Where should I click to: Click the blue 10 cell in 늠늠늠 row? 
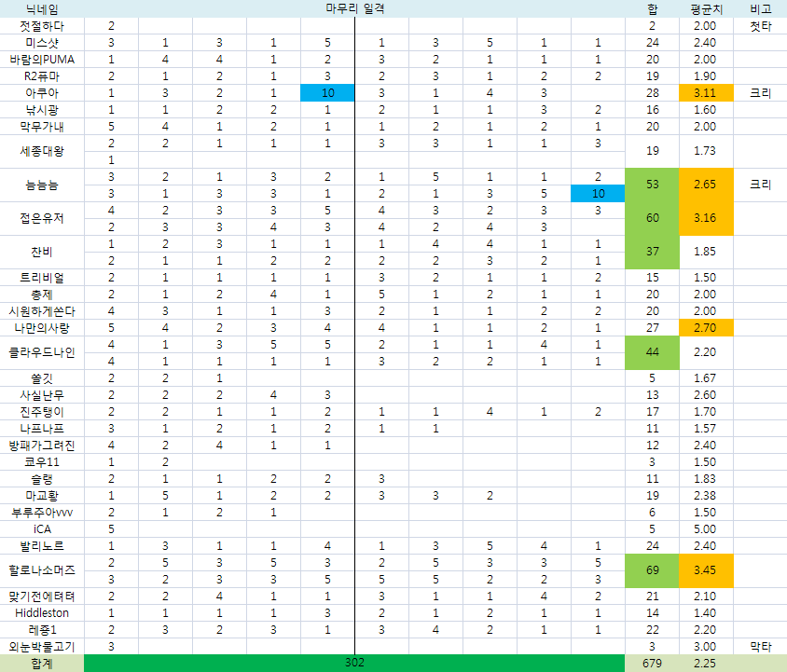point(598,193)
